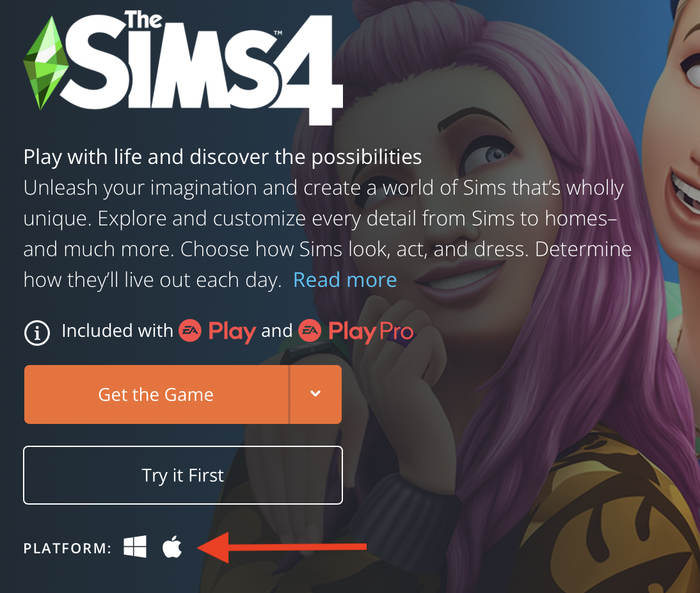The height and width of the screenshot is (593, 700).
Task: Click the Included with text
Action: pos(117,331)
